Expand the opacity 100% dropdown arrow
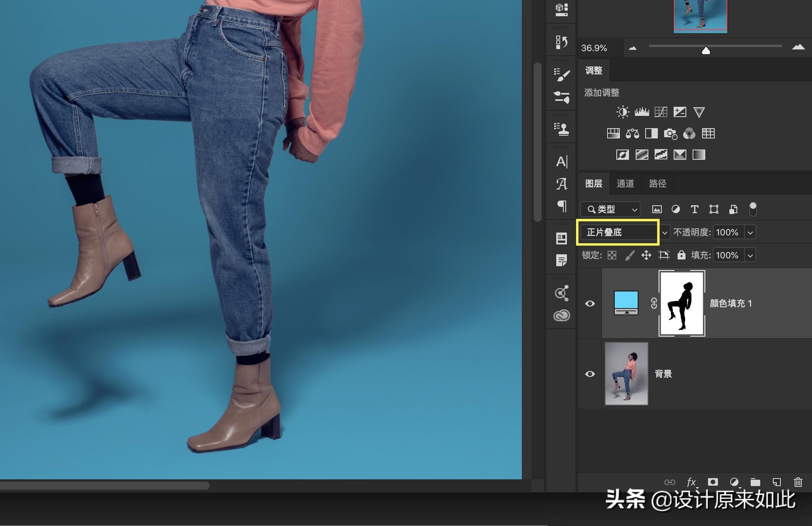Viewport: 812px width, 526px height. [750, 233]
